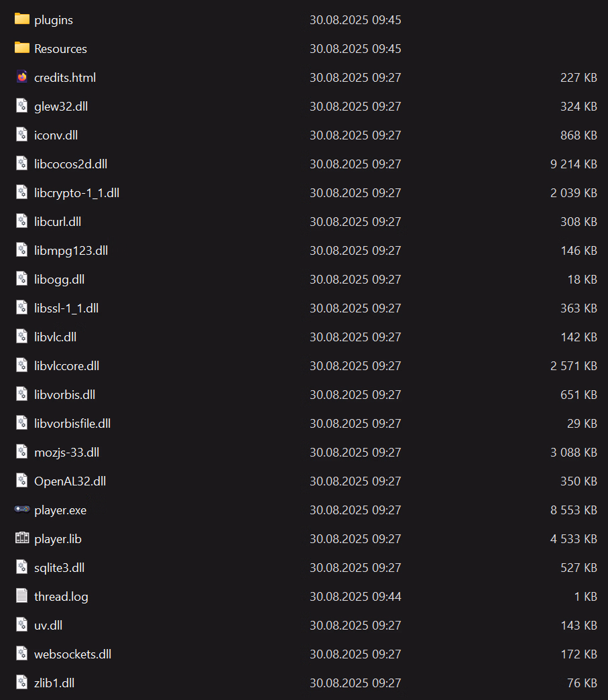
Task: Select the libvlccore.dll file name
Action: click(x=66, y=365)
